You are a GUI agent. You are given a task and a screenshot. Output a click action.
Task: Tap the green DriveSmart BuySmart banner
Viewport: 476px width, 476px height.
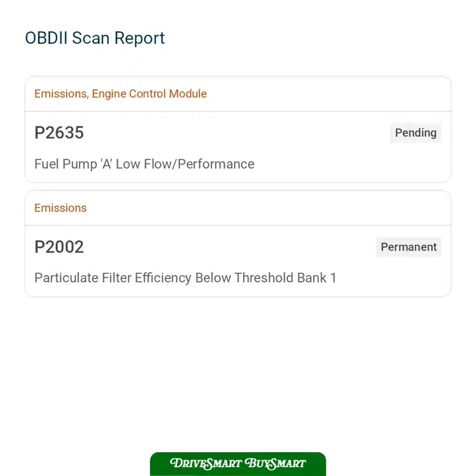point(238,464)
